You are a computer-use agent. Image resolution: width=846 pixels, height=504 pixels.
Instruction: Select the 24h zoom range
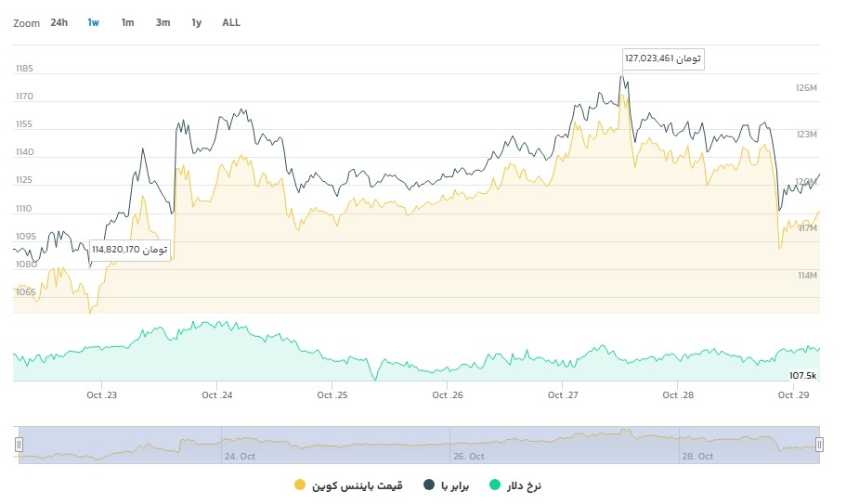[59, 22]
